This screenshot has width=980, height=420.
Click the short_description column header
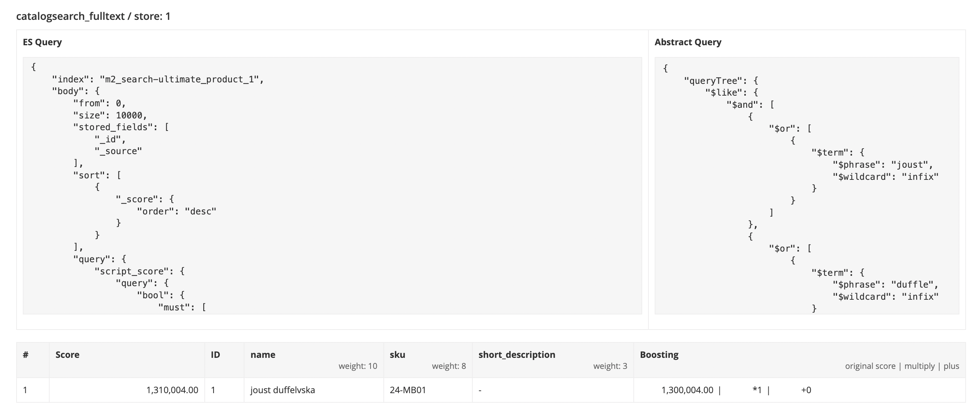coord(516,355)
